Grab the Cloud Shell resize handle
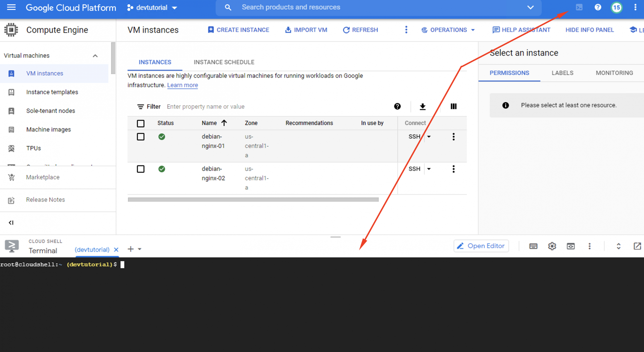 coord(335,237)
